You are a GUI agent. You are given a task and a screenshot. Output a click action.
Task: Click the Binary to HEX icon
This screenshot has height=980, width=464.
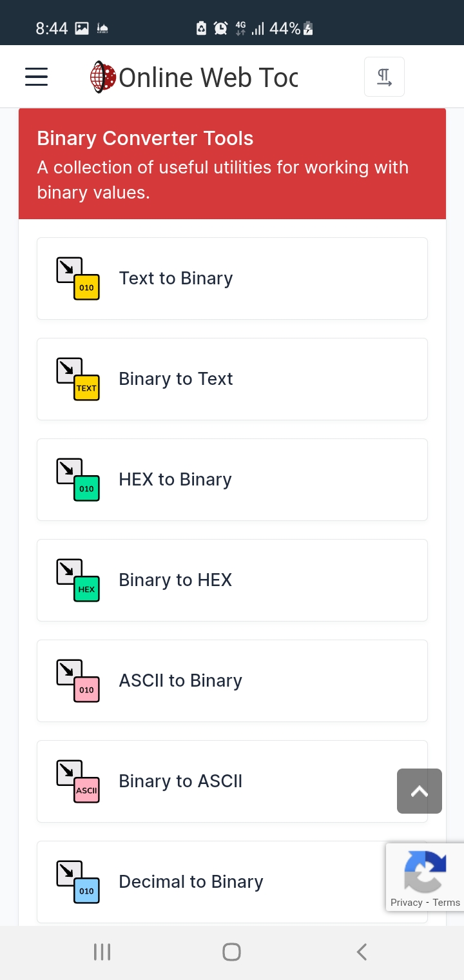point(78,580)
